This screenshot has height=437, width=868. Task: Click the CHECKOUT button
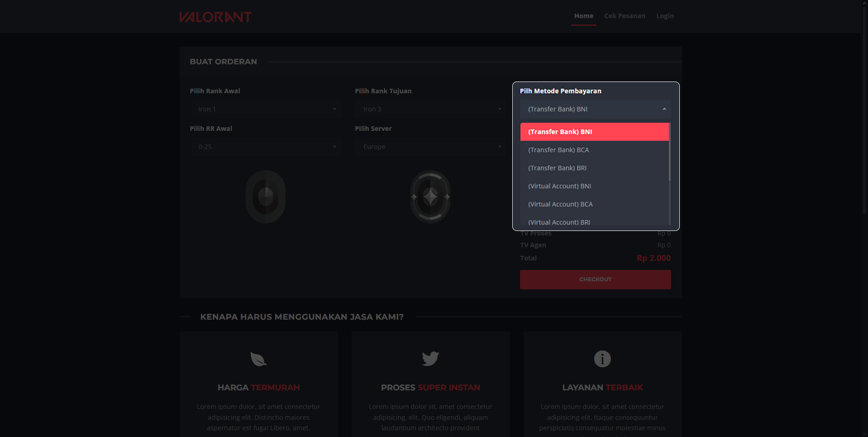[x=595, y=279]
